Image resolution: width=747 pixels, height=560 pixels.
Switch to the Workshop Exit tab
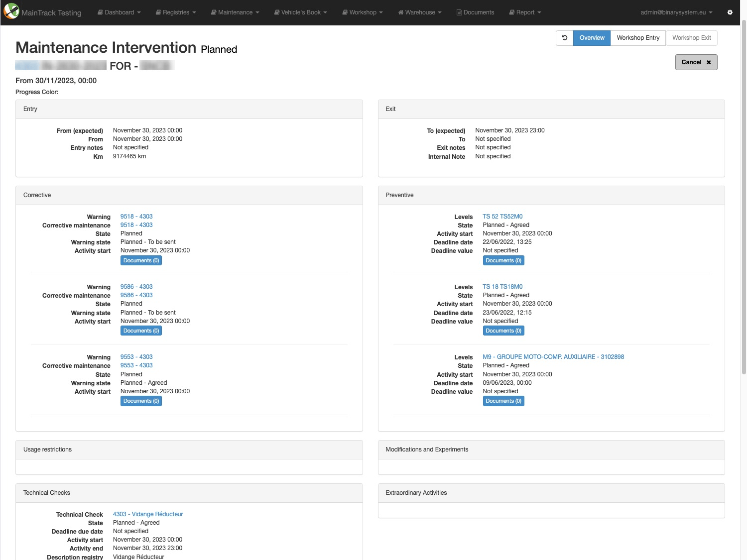click(x=691, y=38)
